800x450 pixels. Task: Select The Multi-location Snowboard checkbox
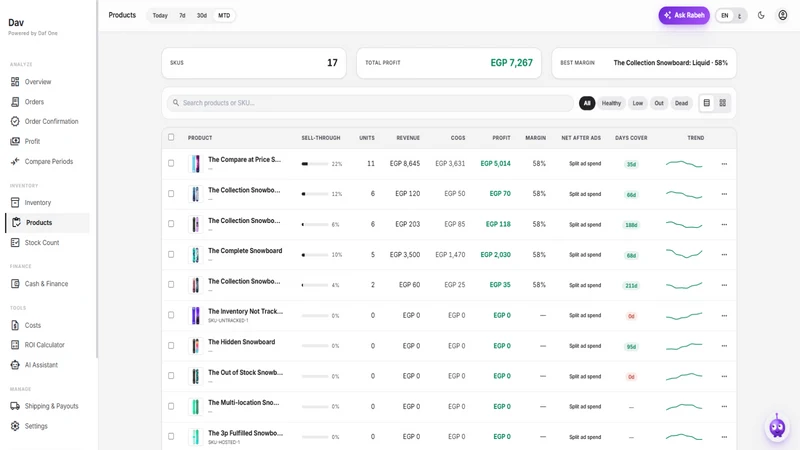pos(171,406)
